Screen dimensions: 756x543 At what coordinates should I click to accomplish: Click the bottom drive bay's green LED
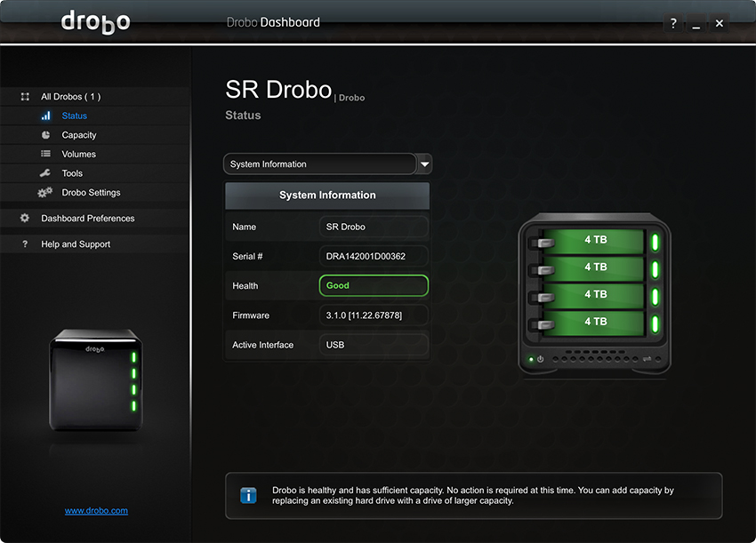pos(655,323)
